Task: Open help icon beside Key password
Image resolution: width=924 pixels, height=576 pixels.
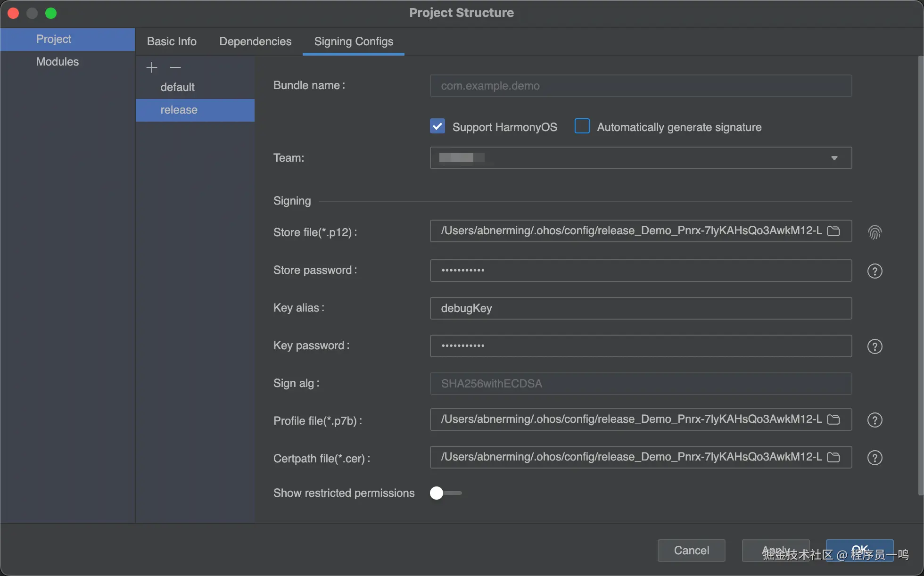Action: [874, 346]
